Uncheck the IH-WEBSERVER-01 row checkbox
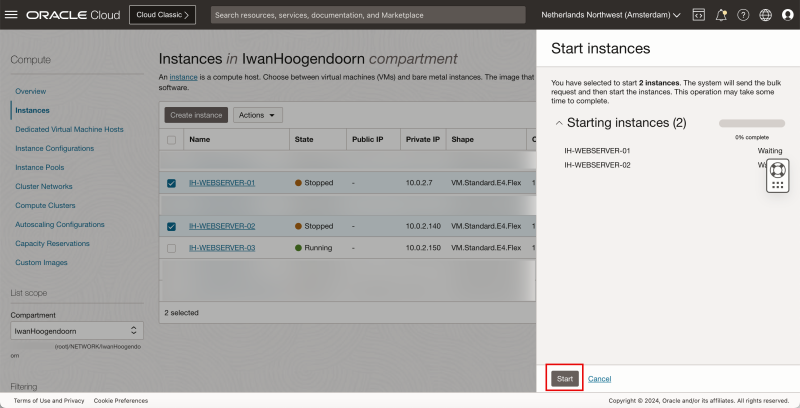The width and height of the screenshot is (800, 408). point(171,183)
